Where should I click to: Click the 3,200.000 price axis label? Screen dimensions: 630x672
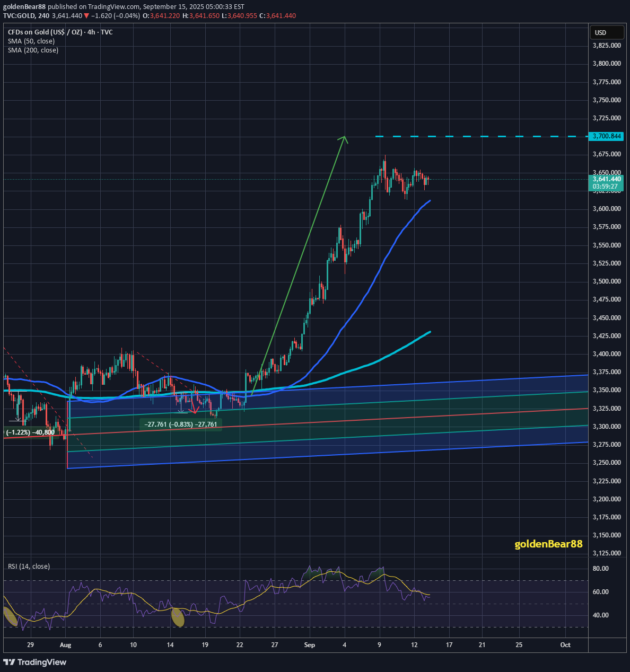(607, 499)
